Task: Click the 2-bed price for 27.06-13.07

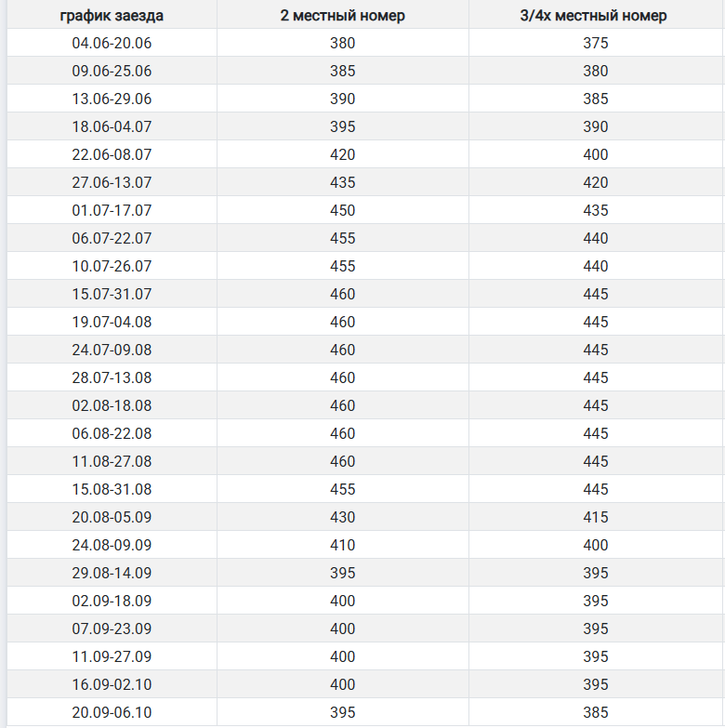Action: (342, 182)
